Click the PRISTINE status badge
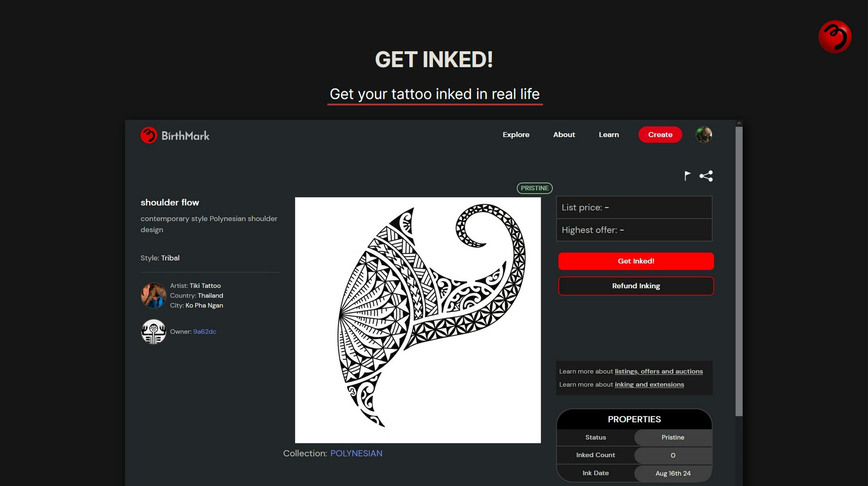The height and width of the screenshot is (486, 868). click(534, 188)
